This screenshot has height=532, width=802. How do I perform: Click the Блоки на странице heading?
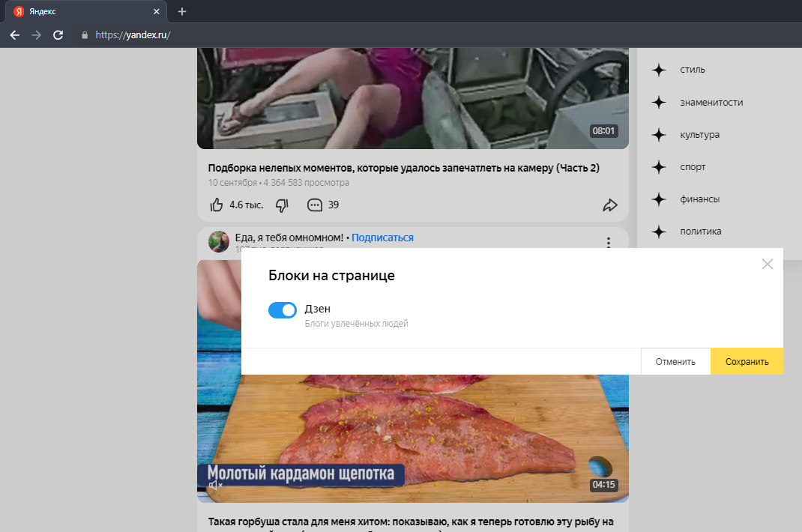(331, 276)
